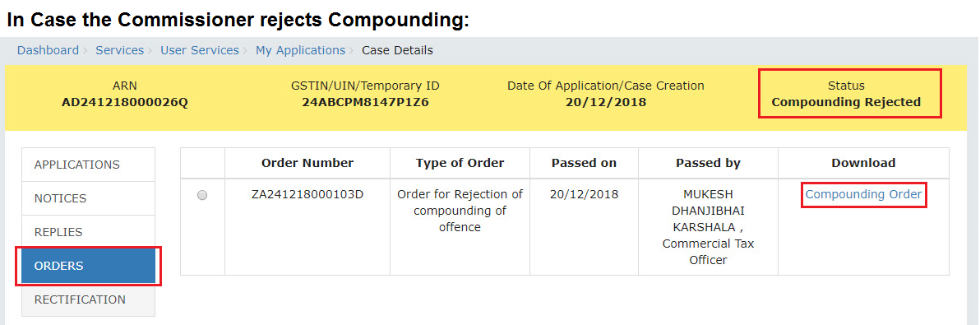The height and width of the screenshot is (325, 980).
Task: Open the APPLICATIONS tab
Action: coord(88,165)
